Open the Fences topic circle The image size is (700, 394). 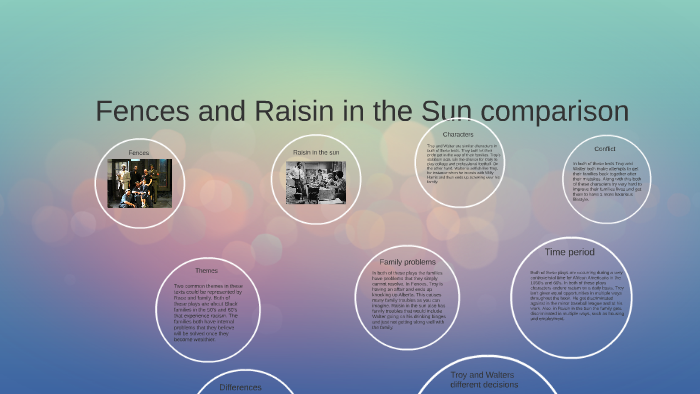click(140, 183)
